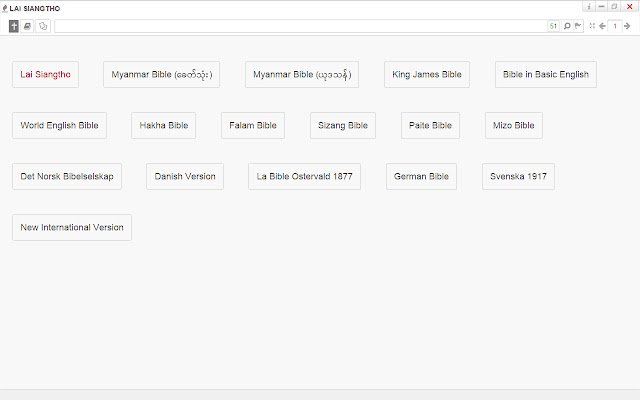Click the cross Bible icon in the toolbar
This screenshot has width=640, height=400.
pyautogui.click(x=14, y=26)
